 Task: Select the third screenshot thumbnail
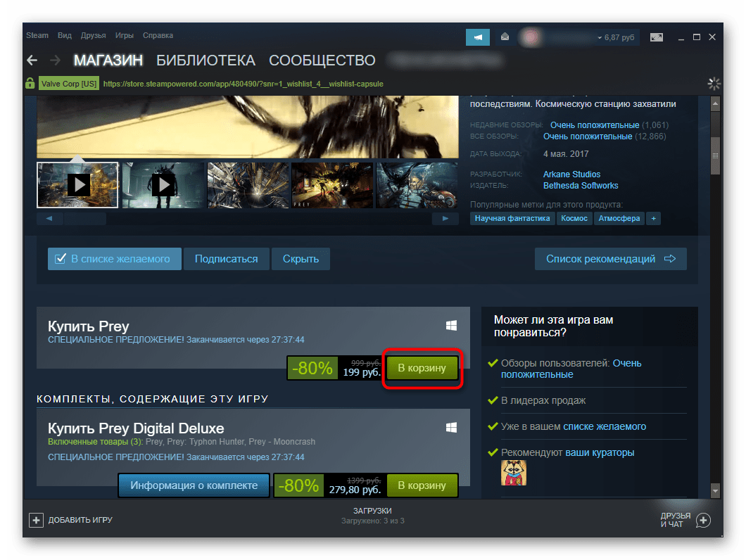pos(248,185)
